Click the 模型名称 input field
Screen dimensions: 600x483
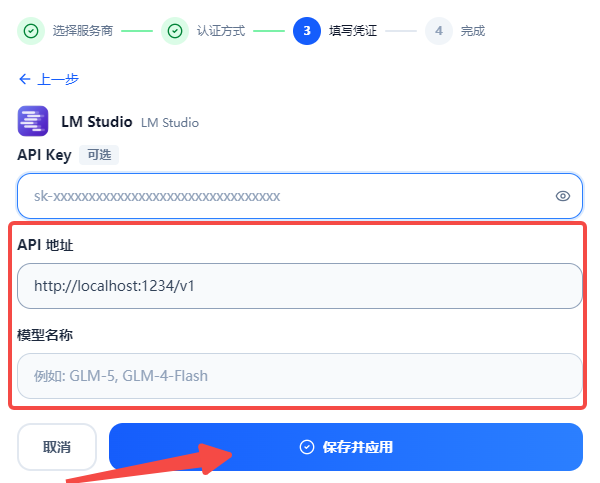pyautogui.click(x=300, y=376)
